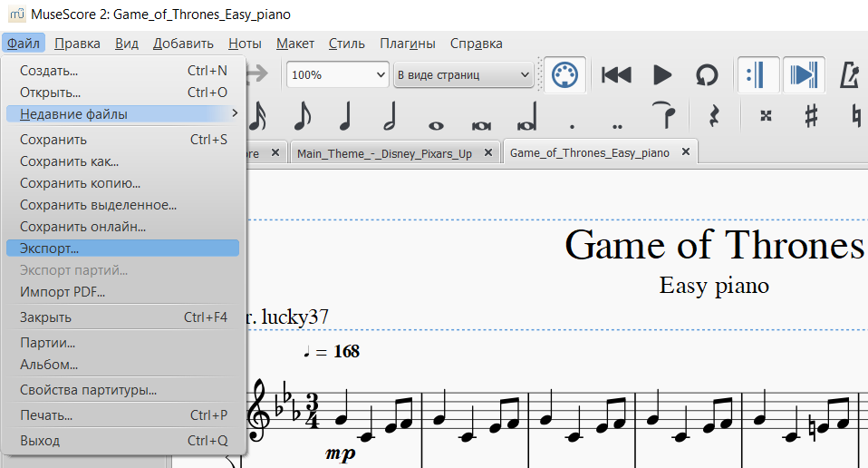This screenshot has height=468, width=868.
Task: Apply the double sharp accidental
Action: coord(766,116)
